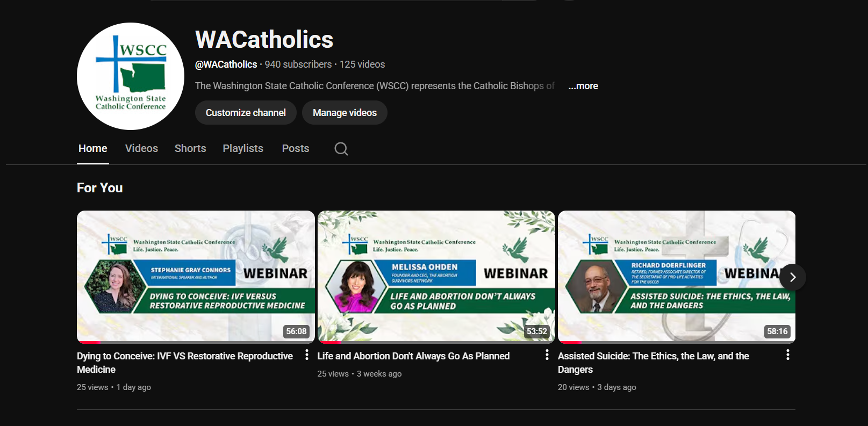The image size is (868, 426).
Task: Click the 940 subscribers count
Action: pyautogui.click(x=298, y=64)
